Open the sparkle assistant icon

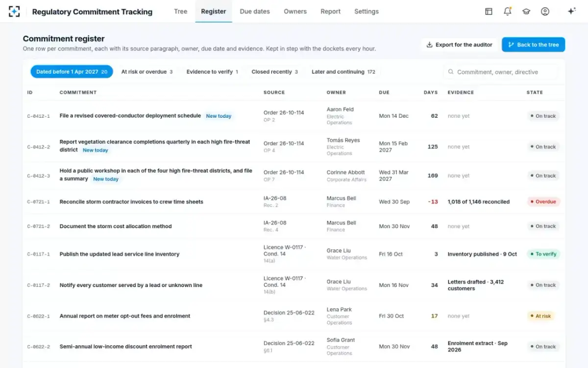[571, 11]
